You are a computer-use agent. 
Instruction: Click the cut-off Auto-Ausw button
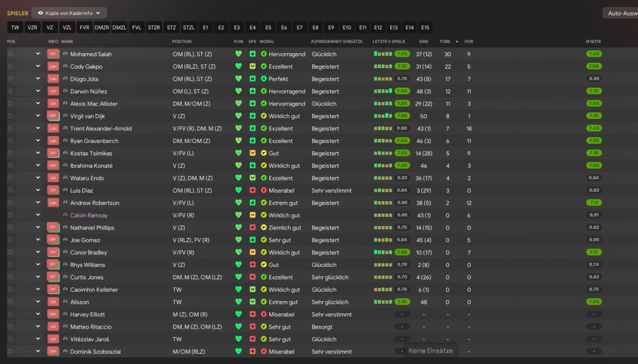tap(621, 13)
